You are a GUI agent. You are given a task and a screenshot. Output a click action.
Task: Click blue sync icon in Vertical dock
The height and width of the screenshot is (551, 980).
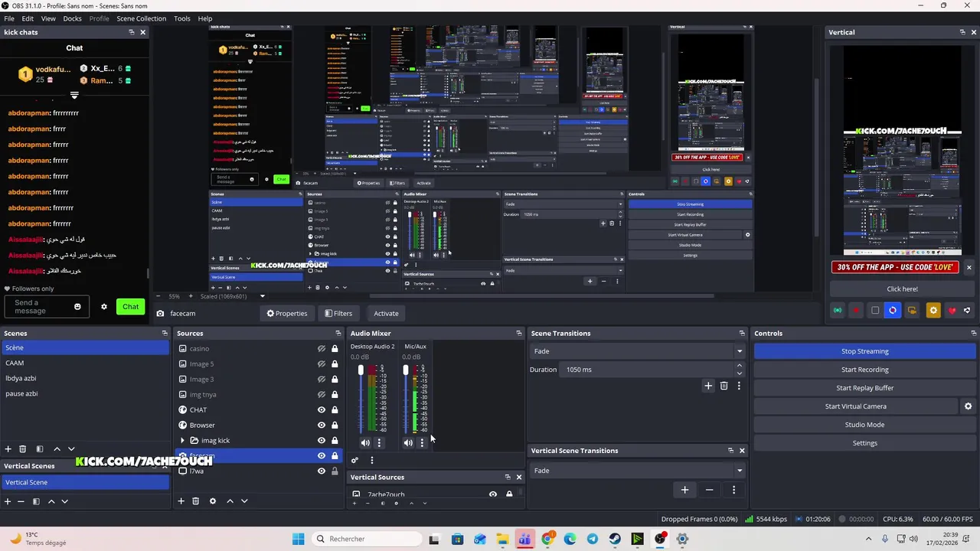pos(893,310)
